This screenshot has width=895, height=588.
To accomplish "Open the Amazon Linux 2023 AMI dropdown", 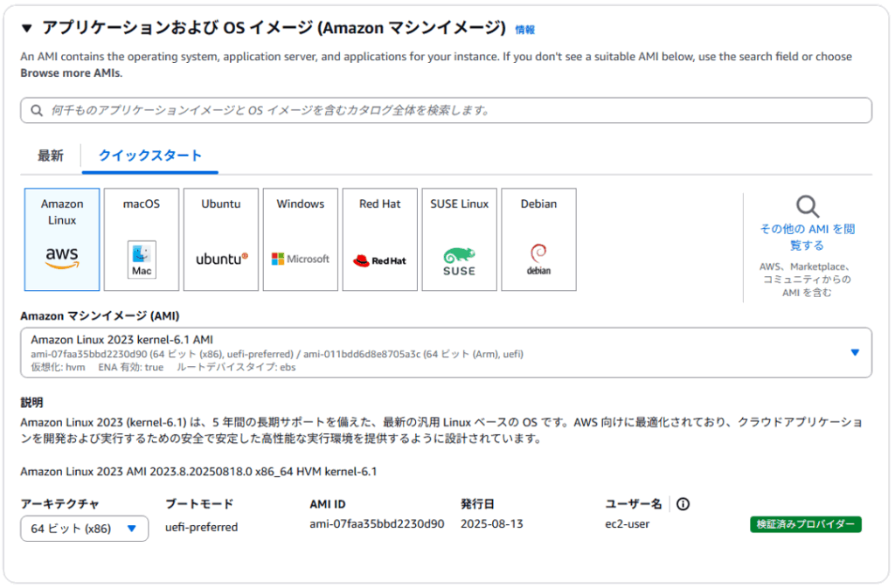I will [x=446, y=352].
